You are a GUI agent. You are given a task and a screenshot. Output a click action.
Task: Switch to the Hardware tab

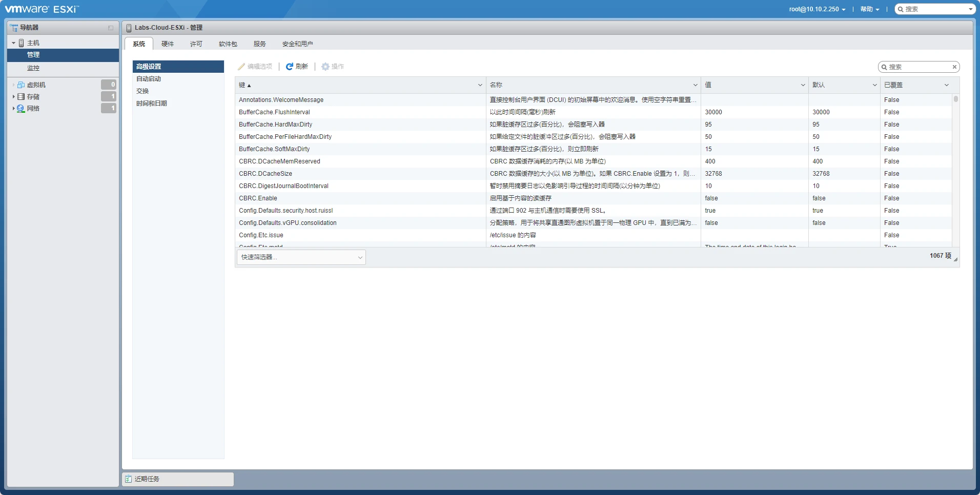pos(168,44)
